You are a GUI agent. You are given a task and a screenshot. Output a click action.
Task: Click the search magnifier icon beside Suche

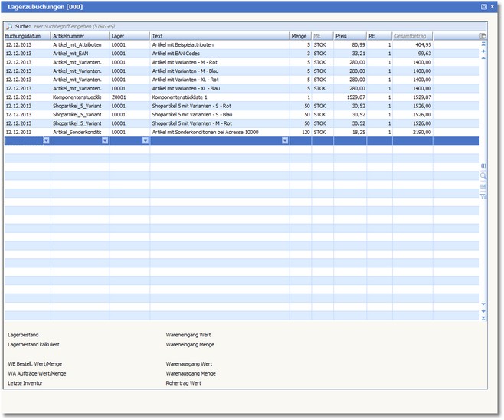click(x=9, y=26)
